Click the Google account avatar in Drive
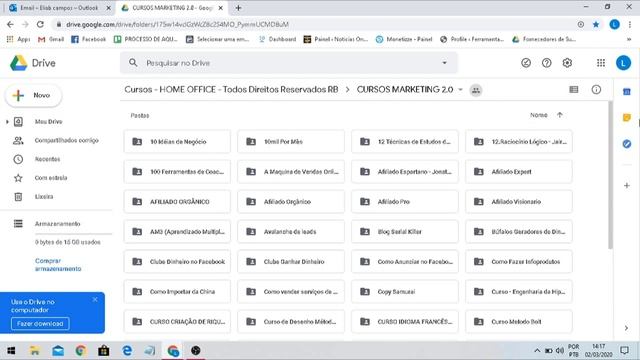Image resolution: width=640 pixels, height=360 pixels. 623,63
